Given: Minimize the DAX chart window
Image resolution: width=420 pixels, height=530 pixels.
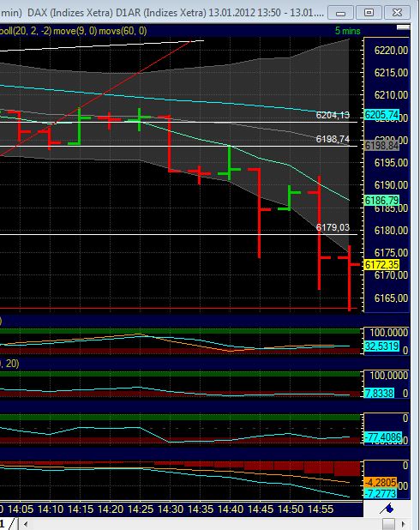Looking at the screenshot, I should coord(340,13).
